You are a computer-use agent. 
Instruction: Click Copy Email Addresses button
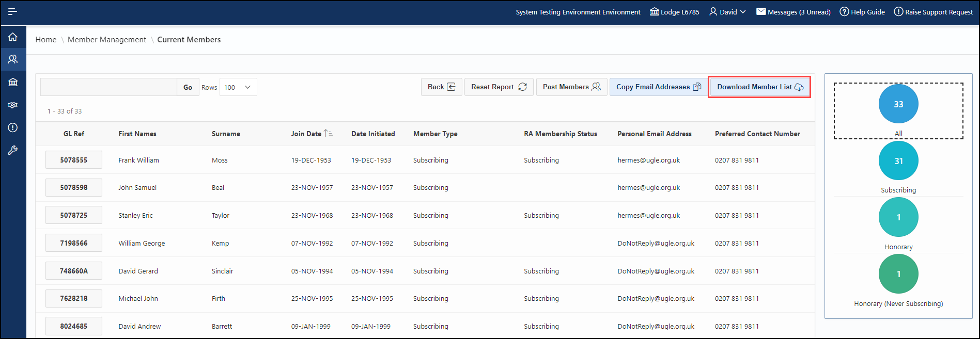click(658, 87)
